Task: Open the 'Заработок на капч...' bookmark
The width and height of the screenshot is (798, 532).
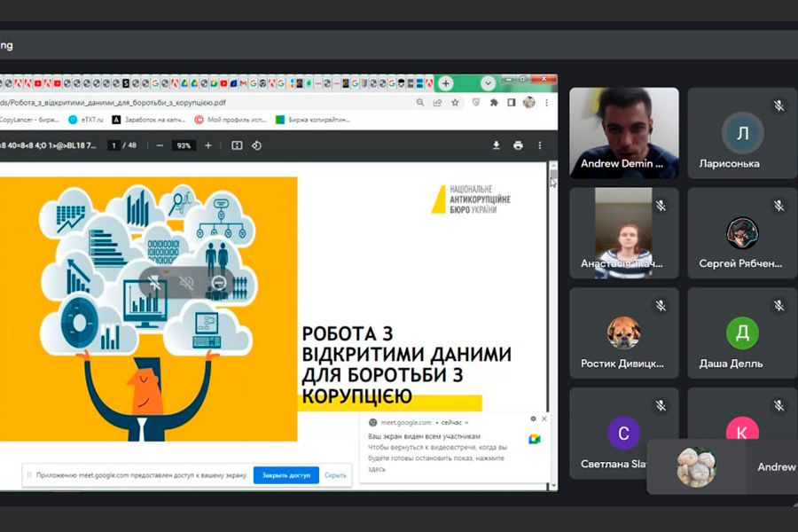Action: click(x=149, y=120)
